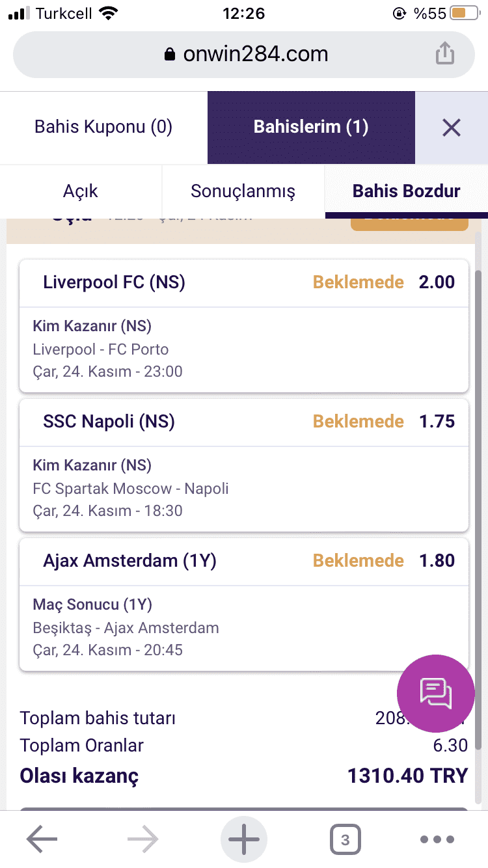This screenshot has width=488, height=868.
Task: Open a new tab with plus icon
Action: click(244, 840)
